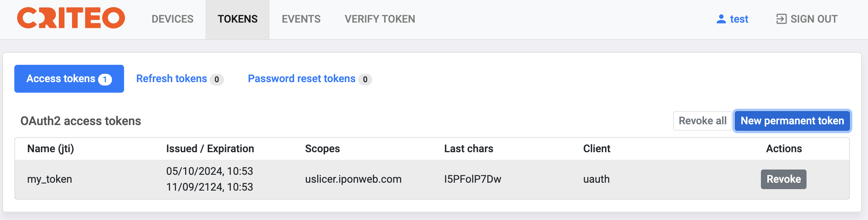This screenshot has width=868, height=220.
Task: Click the Criteo logo
Action: [x=71, y=18]
